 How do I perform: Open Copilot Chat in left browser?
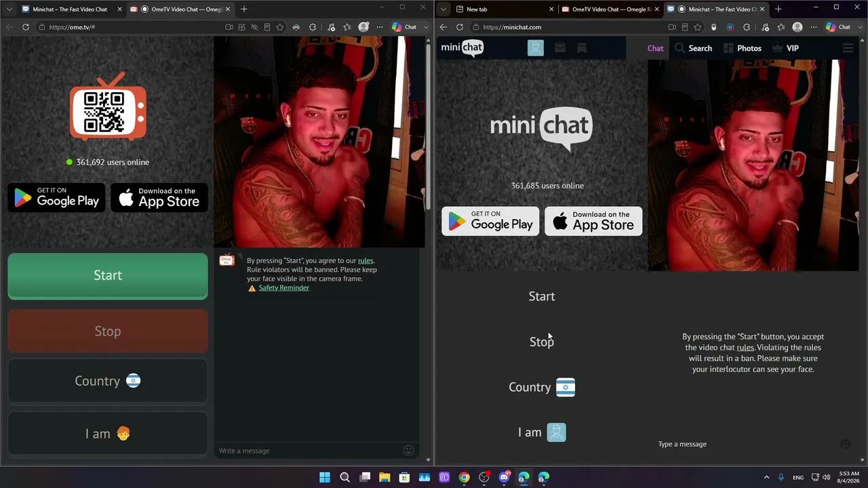coord(404,27)
